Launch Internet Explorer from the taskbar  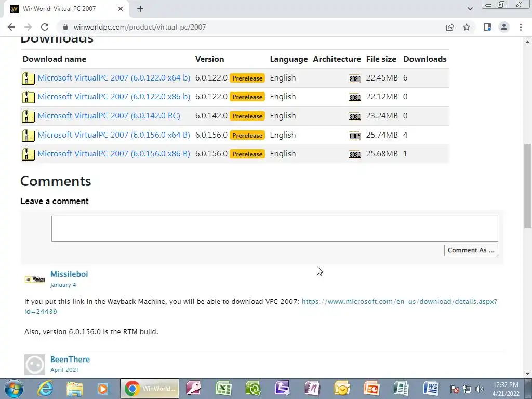[45, 389]
